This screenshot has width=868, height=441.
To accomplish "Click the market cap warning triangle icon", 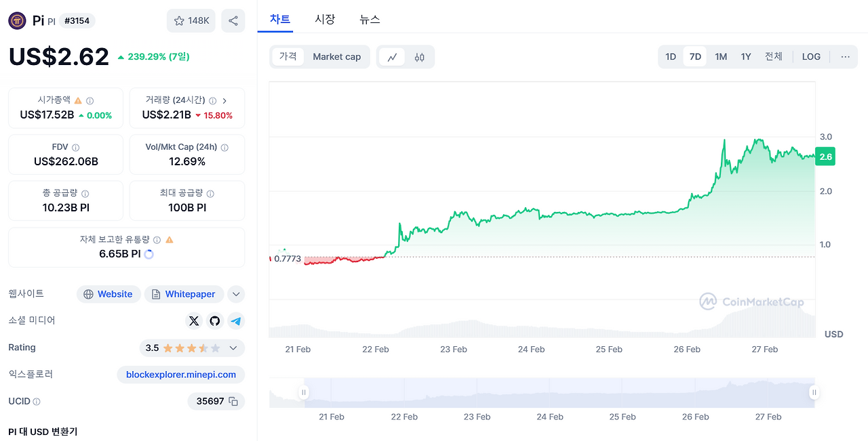I will (78, 100).
